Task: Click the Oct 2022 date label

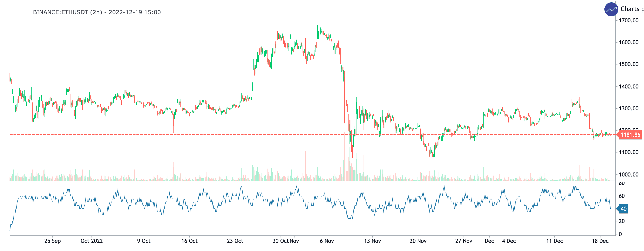Action: coord(92,241)
